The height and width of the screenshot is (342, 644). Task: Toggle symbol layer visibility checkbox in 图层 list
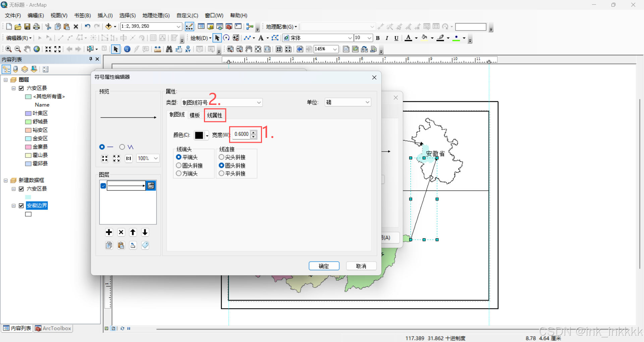pos(103,186)
